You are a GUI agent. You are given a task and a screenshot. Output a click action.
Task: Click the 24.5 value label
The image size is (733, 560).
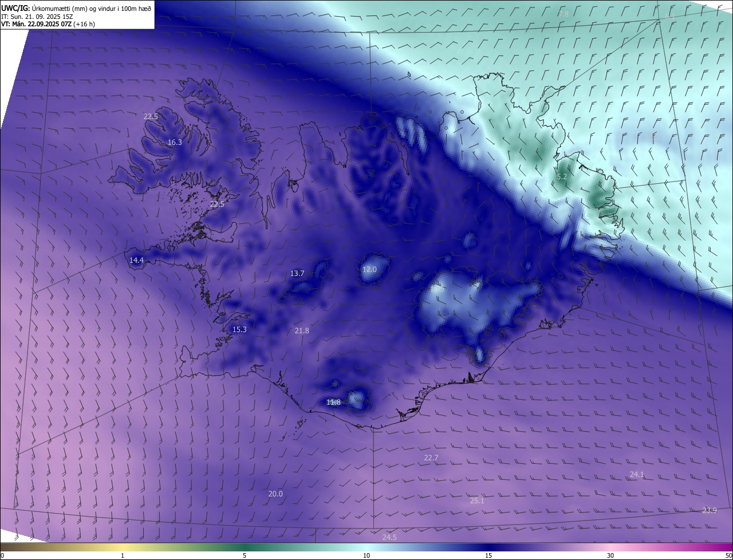click(389, 537)
